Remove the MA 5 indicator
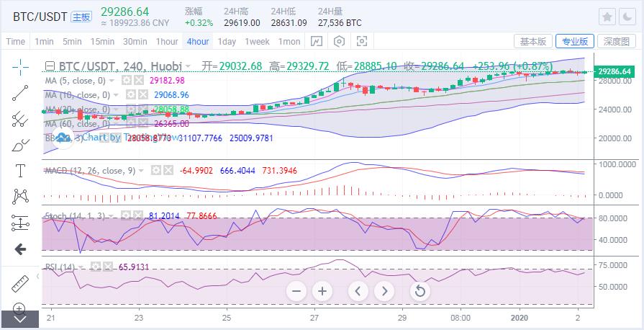This screenshot has height=330, width=644. [139, 81]
